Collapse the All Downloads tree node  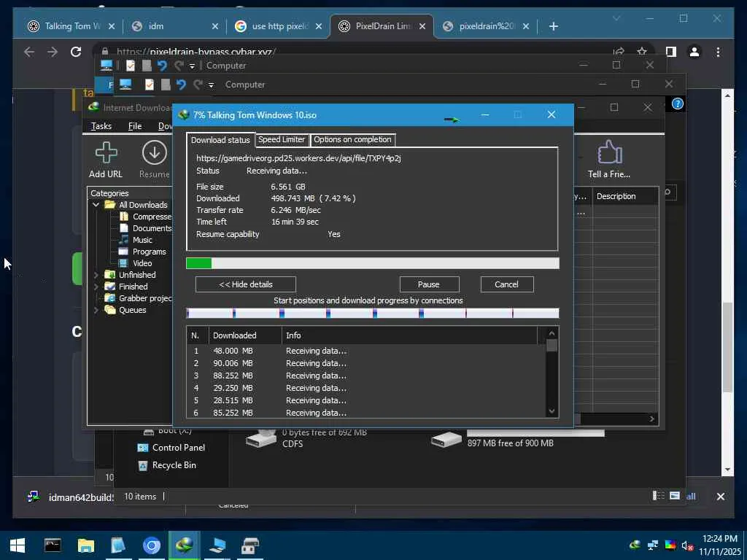[96, 205]
